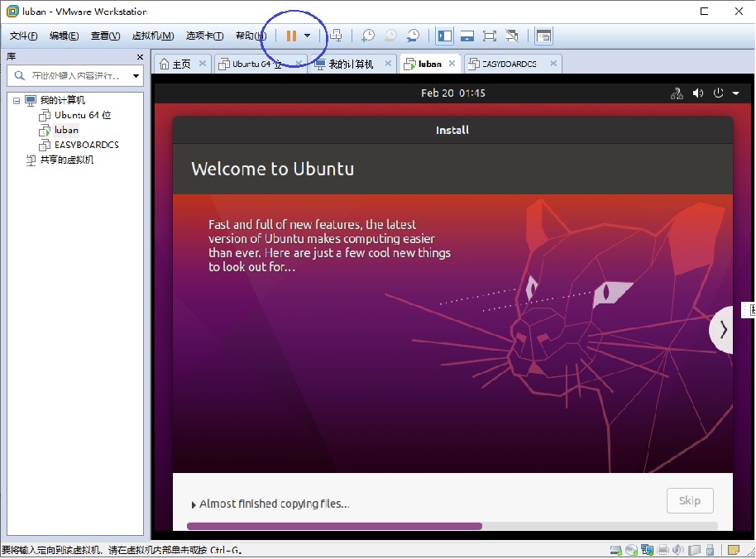Collapse the 我的计算机 tree node

[17, 100]
